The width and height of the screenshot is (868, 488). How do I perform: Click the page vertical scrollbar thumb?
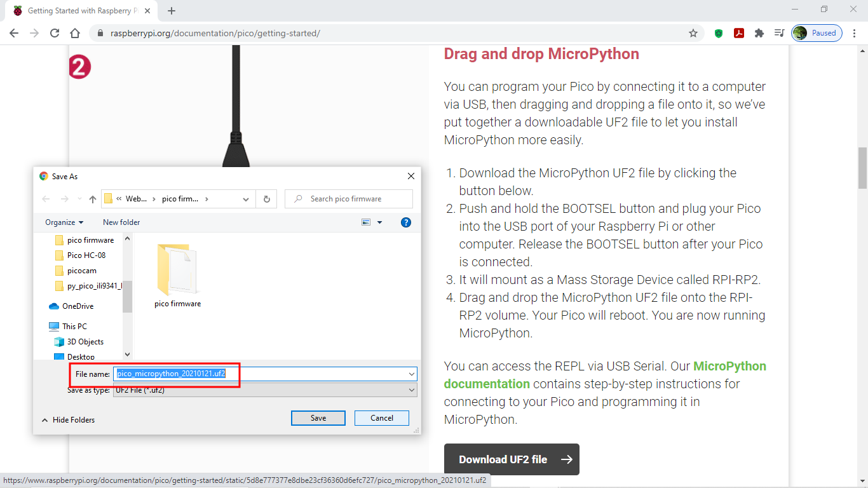pyautogui.click(x=862, y=168)
